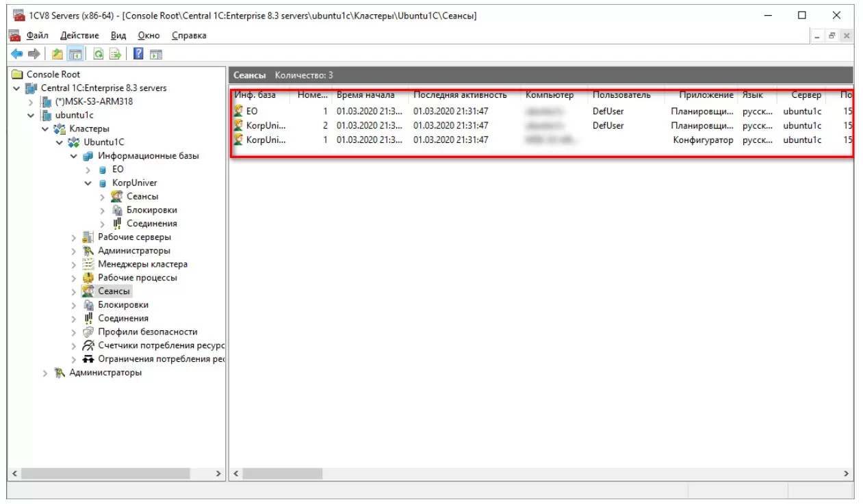Click the session icon in the EO row
This screenshot has height=504, width=863.
[x=239, y=111]
